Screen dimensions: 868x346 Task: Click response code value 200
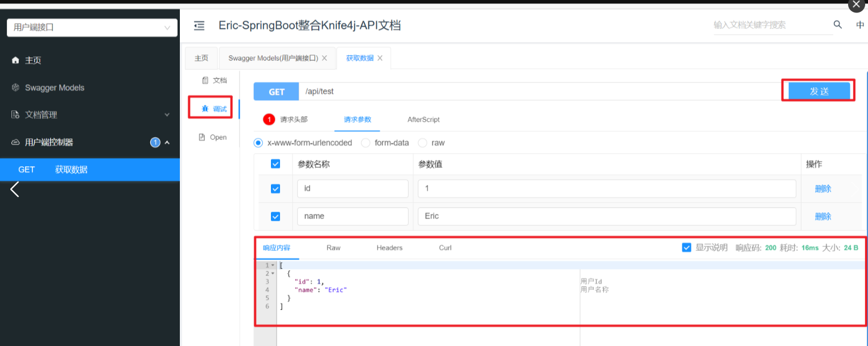coord(771,248)
